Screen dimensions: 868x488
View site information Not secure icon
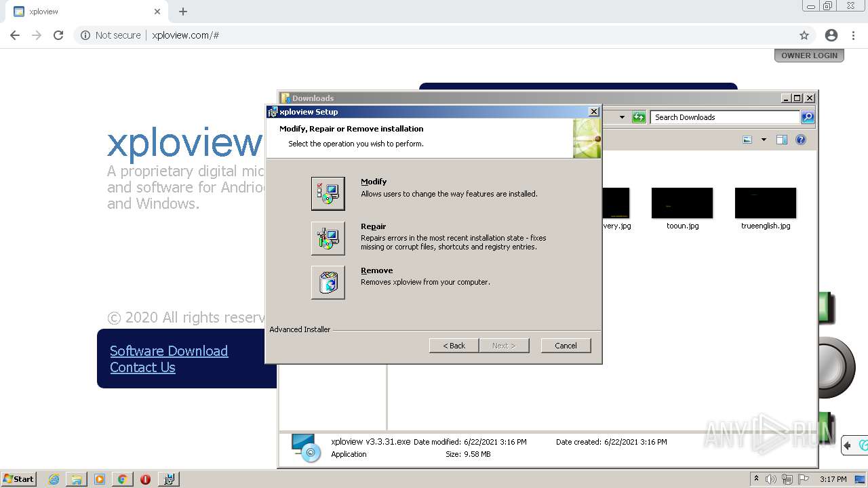(x=85, y=35)
